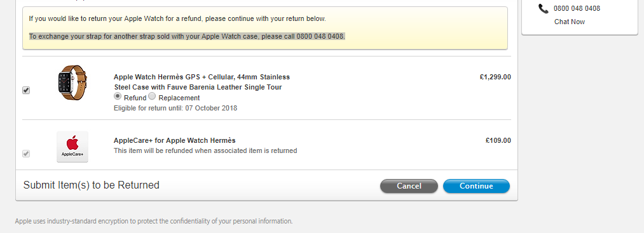Click the sidebar 0800 048 0408 number
644x233 pixels.
coord(577,8)
